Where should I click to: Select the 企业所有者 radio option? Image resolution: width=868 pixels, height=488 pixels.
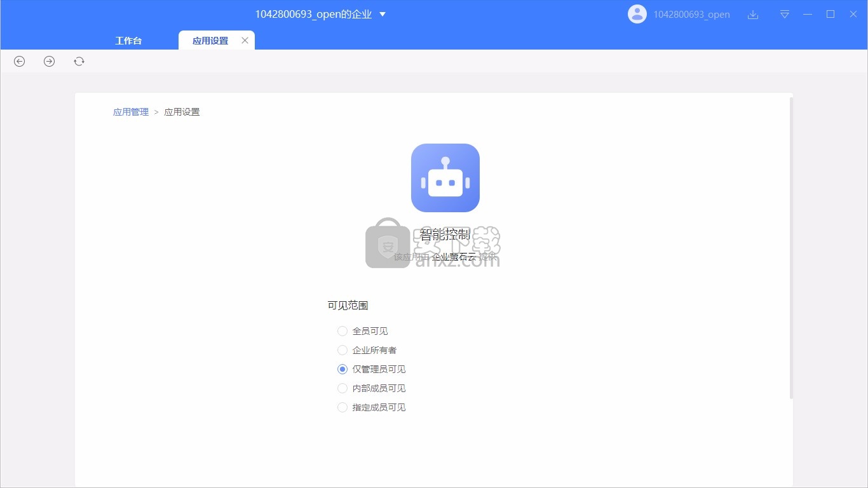(x=342, y=350)
